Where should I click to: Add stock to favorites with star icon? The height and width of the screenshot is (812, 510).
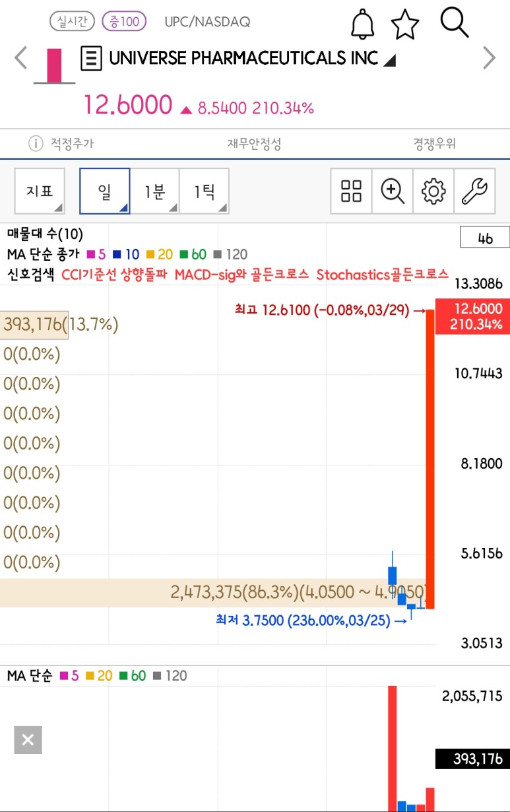click(x=405, y=24)
